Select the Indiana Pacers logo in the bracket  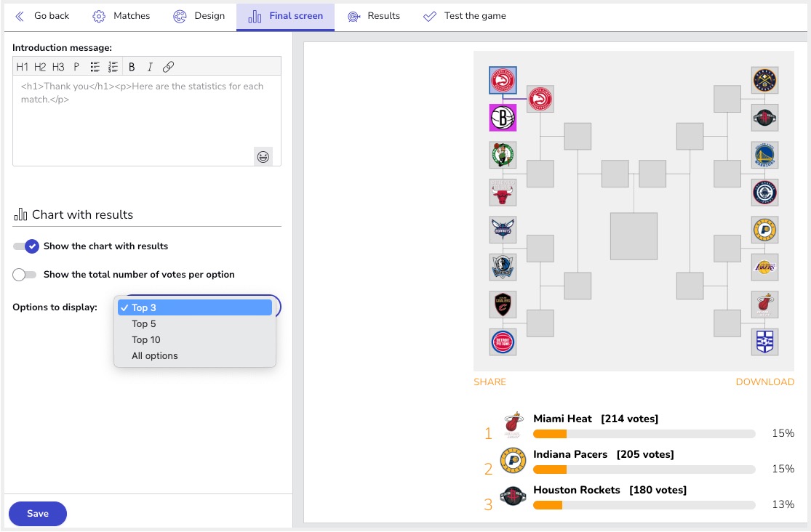coord(765,230)
